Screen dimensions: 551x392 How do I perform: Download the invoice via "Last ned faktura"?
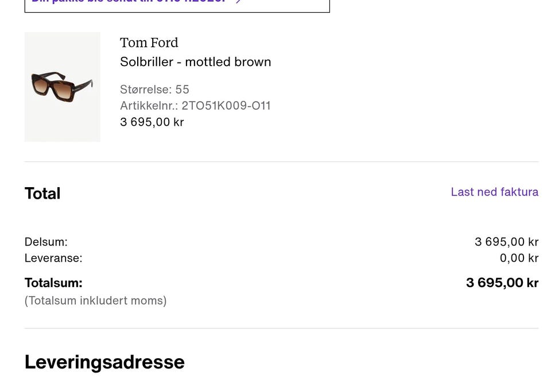(x=494, y=192)
